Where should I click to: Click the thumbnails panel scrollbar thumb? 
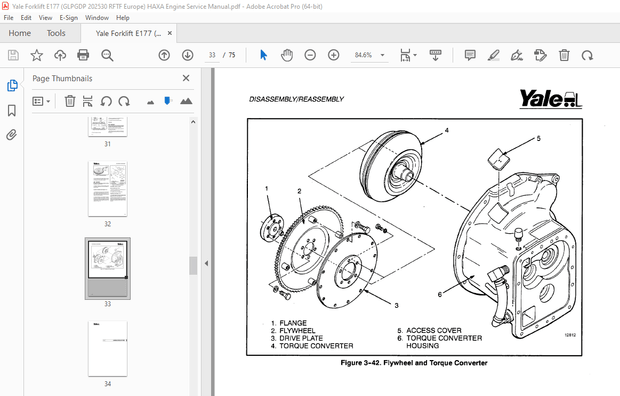point(193,266)
